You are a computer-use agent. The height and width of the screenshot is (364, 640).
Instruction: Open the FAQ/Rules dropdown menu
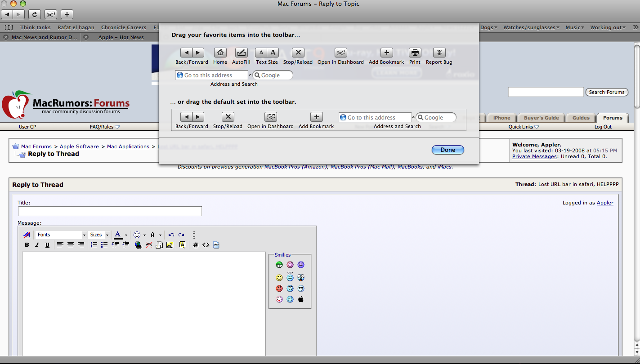(104, 127)
